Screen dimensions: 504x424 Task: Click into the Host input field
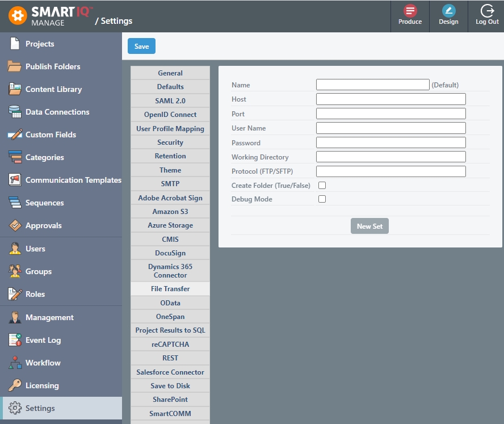click(391, 99)
